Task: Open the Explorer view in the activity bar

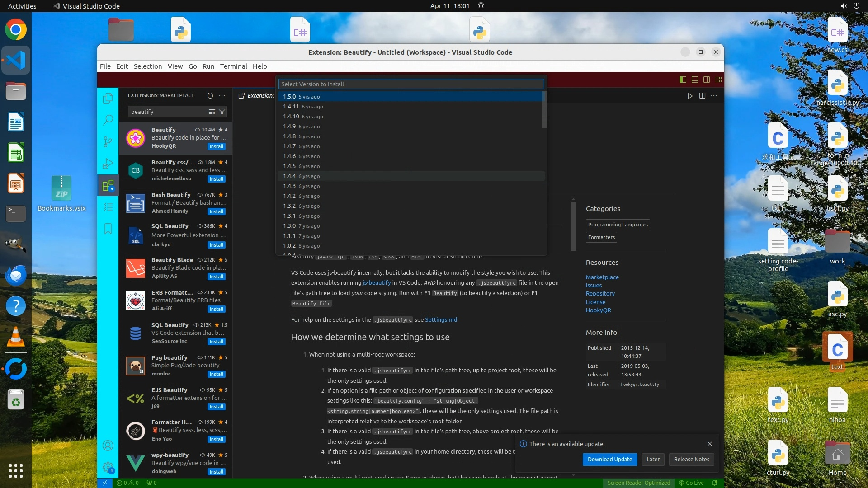Action: point(108,98)
